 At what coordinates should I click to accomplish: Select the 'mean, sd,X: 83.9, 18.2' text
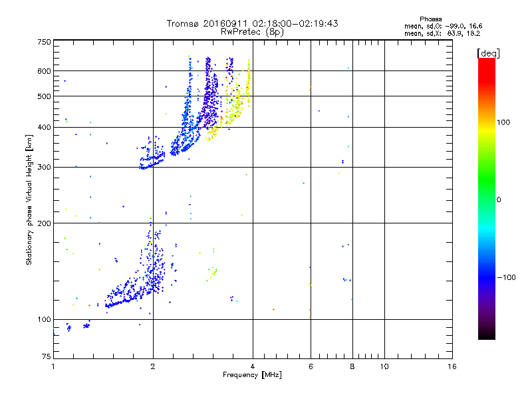442,33
